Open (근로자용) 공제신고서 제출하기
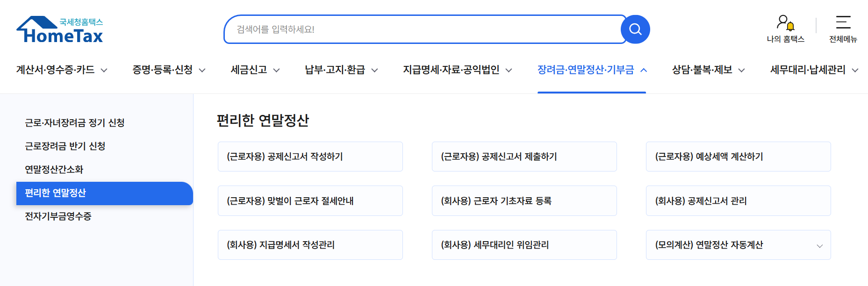The image size is (868, 286). 524,157
